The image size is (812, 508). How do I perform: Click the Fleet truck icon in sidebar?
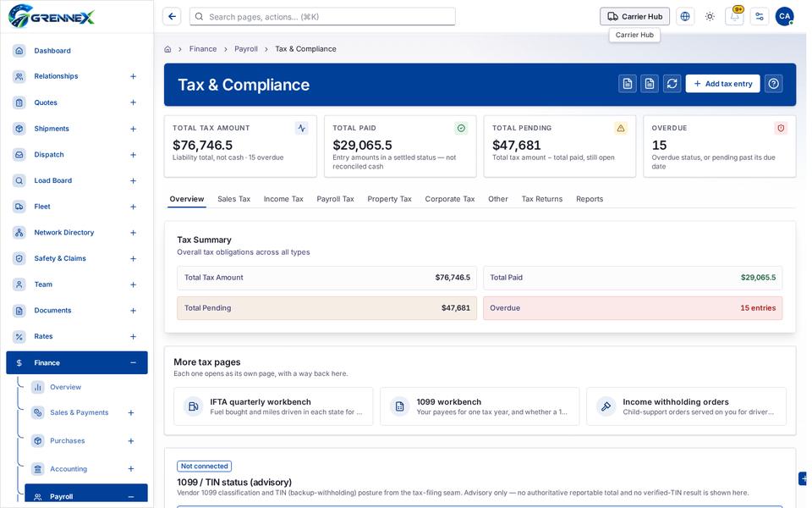[19, 207]
